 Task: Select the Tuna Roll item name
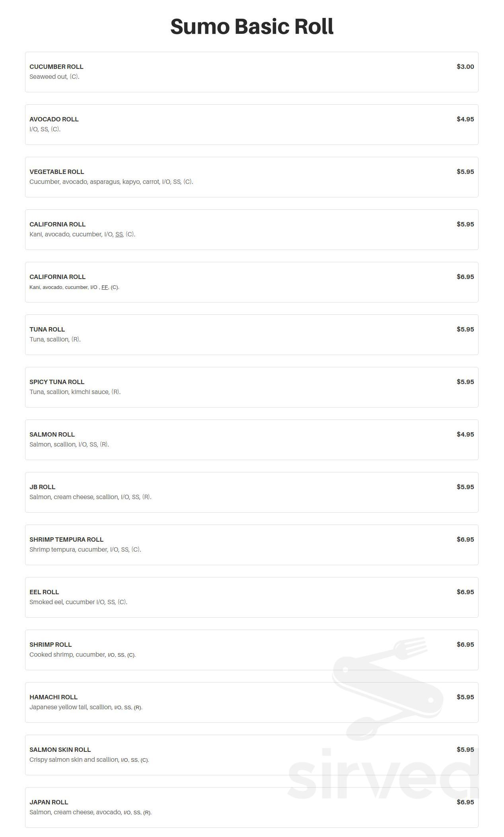47,330
